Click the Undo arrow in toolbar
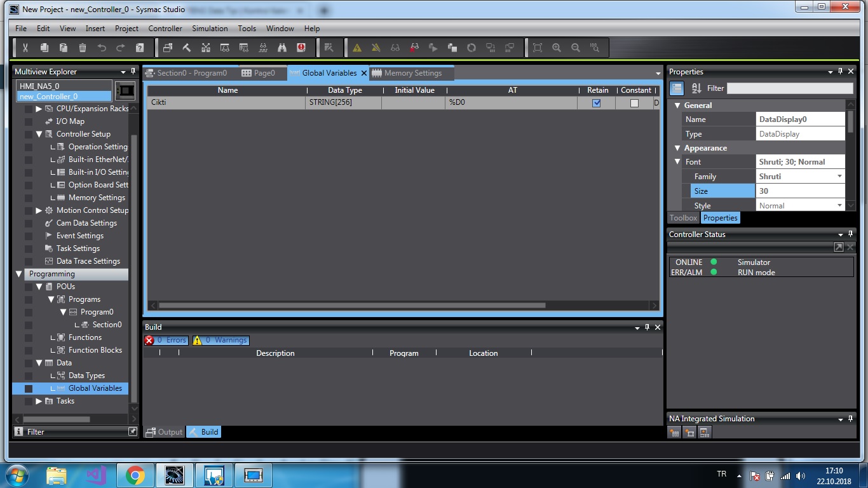 tap(102, 48)
